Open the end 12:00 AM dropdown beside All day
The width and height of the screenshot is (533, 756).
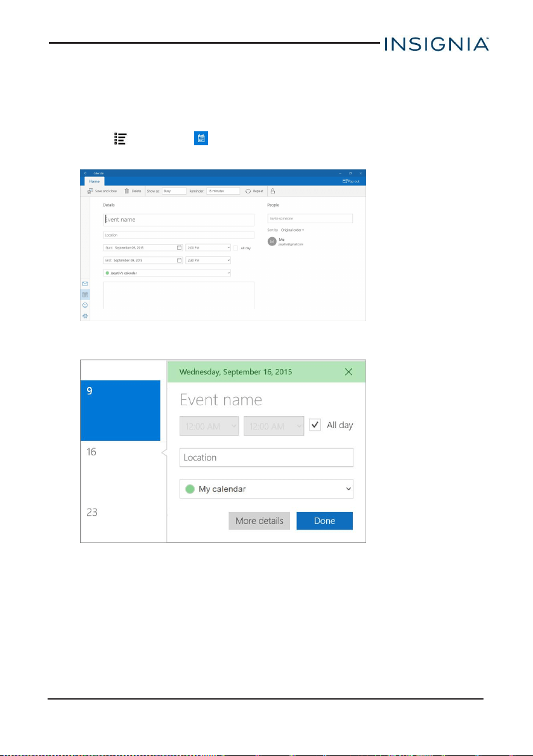(274, 426)
